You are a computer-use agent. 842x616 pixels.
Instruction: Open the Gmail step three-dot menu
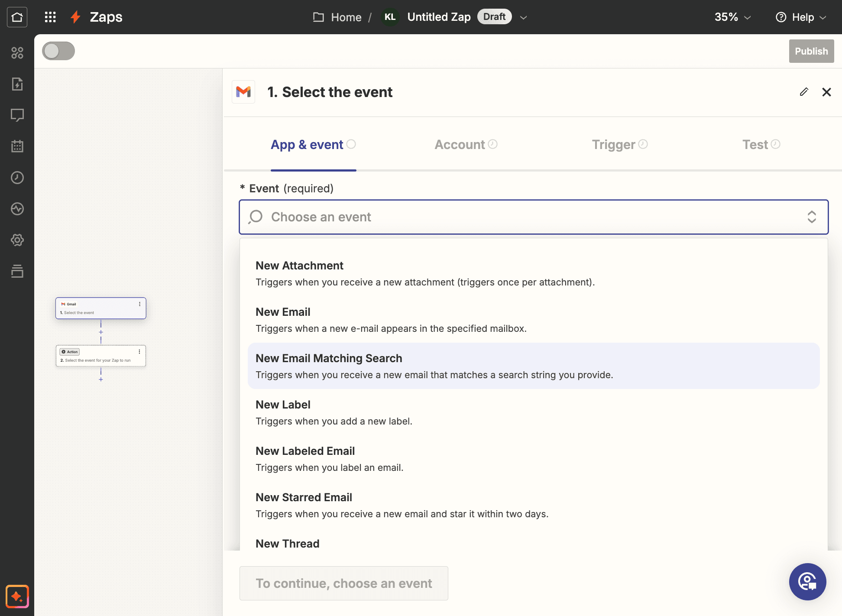pos(139,304)
